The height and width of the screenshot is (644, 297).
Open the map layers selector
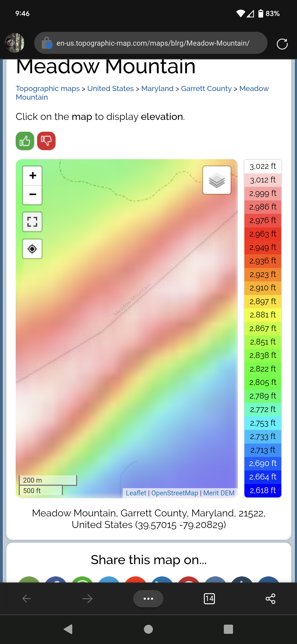click(x=217, y=180)
